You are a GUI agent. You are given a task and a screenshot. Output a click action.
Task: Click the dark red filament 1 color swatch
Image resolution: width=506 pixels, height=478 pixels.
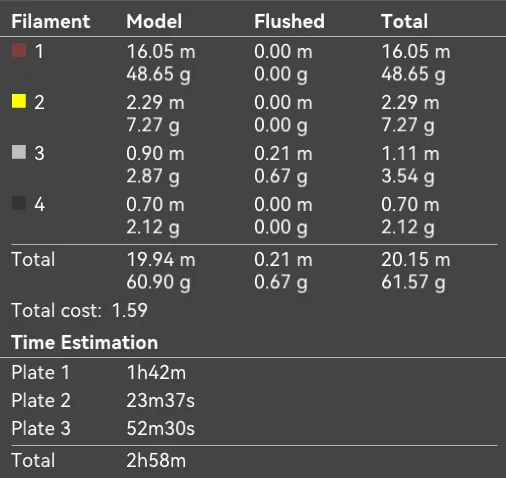19,50
